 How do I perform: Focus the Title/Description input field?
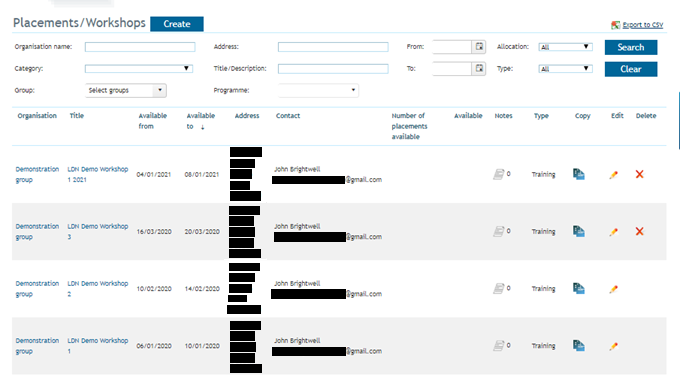(x=333, y=69)
